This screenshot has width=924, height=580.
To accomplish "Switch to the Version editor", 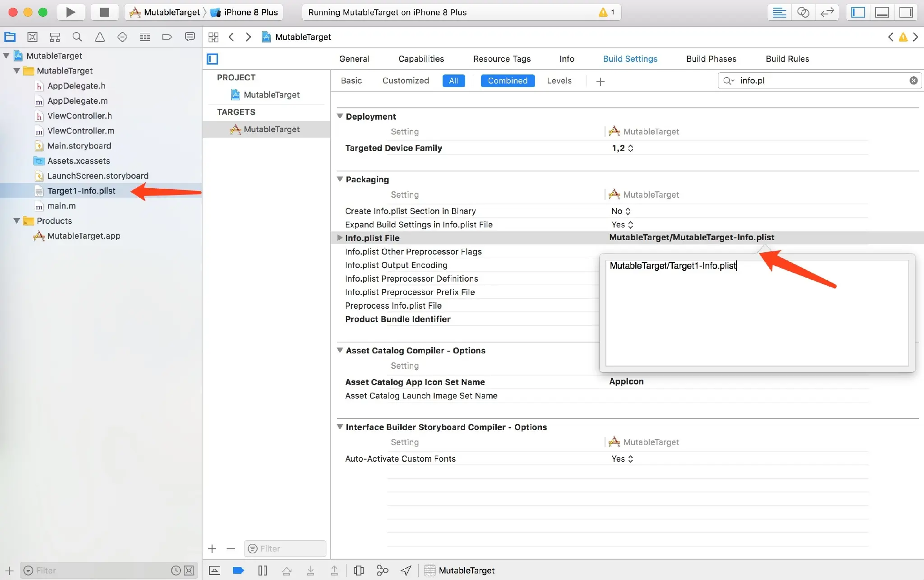I will (827, 12).
